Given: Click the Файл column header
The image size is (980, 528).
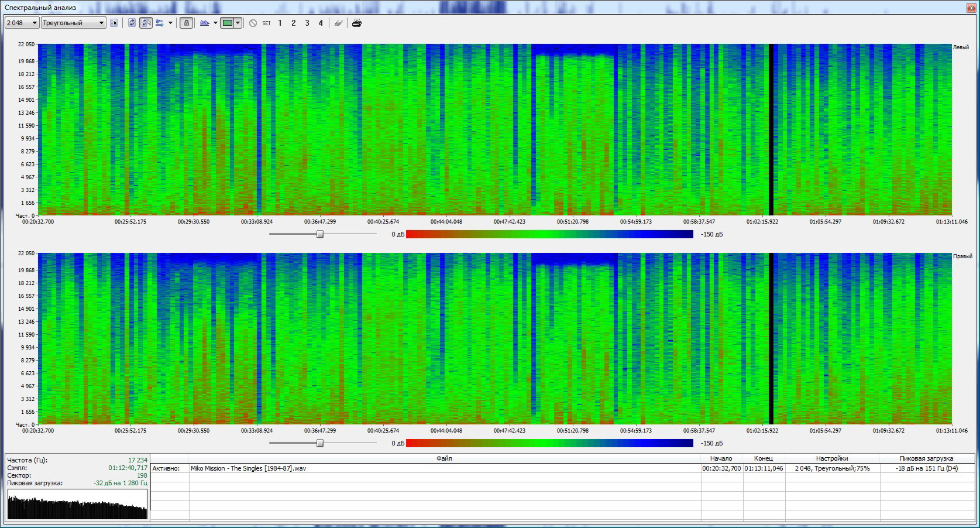Looking at the screenshot, I should click(444, 458).
